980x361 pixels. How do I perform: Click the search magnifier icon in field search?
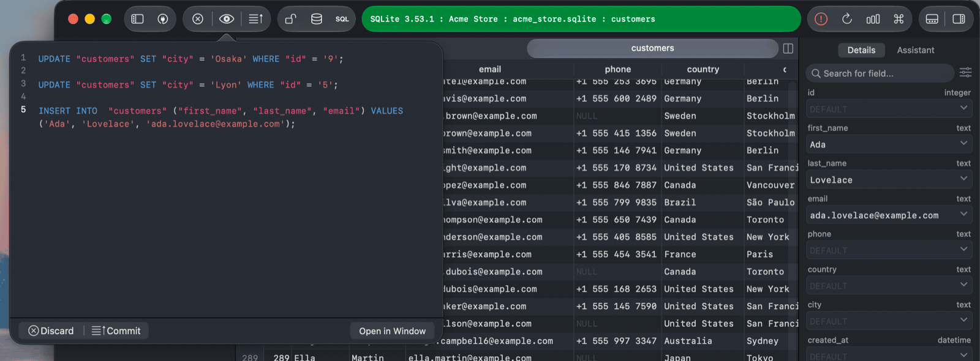click(x=816, y=73)
